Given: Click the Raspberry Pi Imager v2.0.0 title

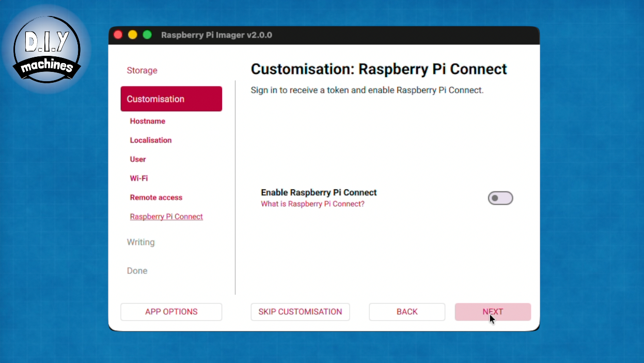Looking at the screenshot, I should pos(216,35).
